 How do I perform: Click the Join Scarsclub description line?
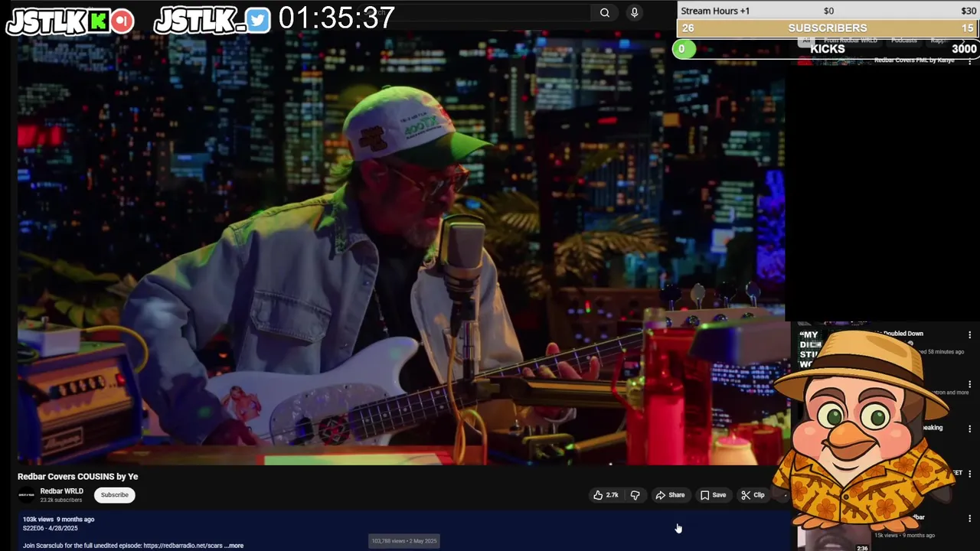[x=122, y=546]
